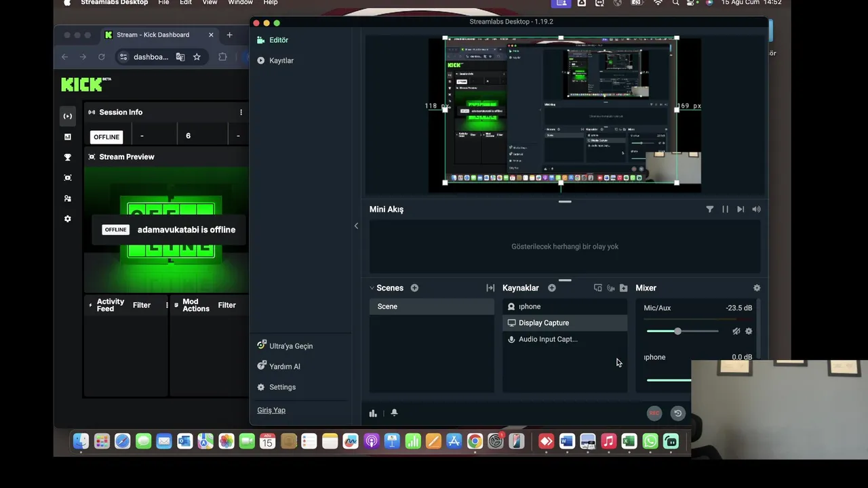Open Mod Actions Filter in Kick

[227, 305]
